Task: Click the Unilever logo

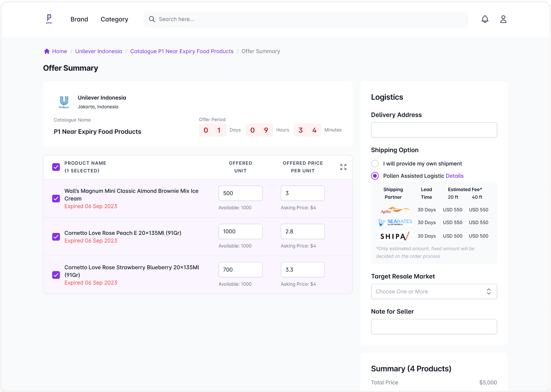Action: [64, 102]
